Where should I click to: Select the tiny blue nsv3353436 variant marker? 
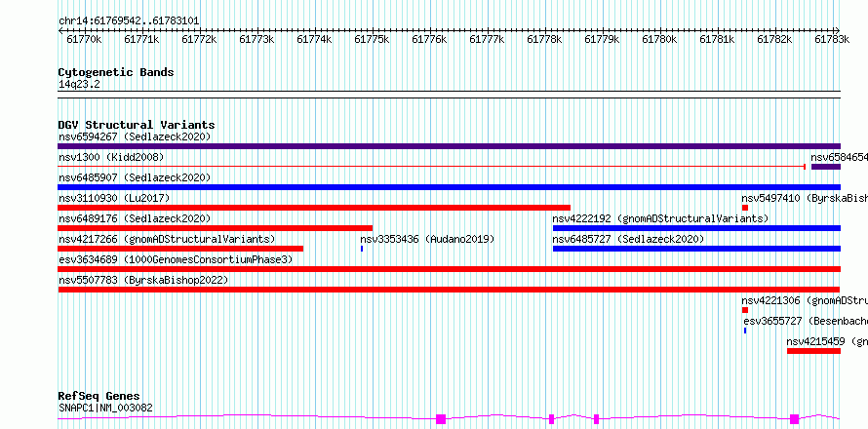[x=362, y=249]
